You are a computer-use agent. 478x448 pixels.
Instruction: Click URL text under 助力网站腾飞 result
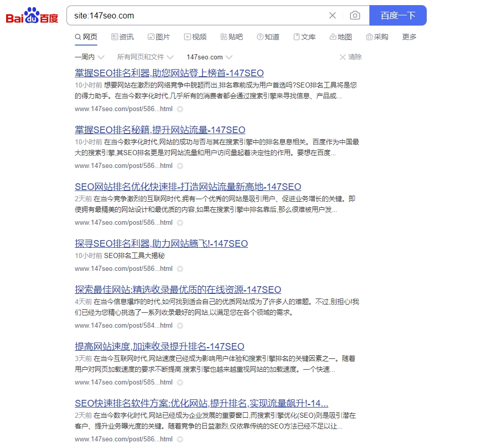(123, 269)
